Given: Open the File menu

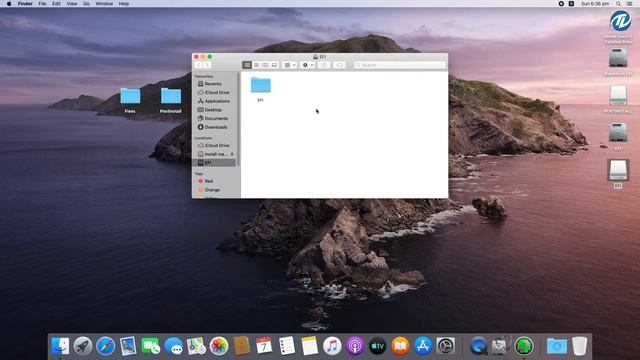Looking at the screenshot, I should tap(42, 4).
